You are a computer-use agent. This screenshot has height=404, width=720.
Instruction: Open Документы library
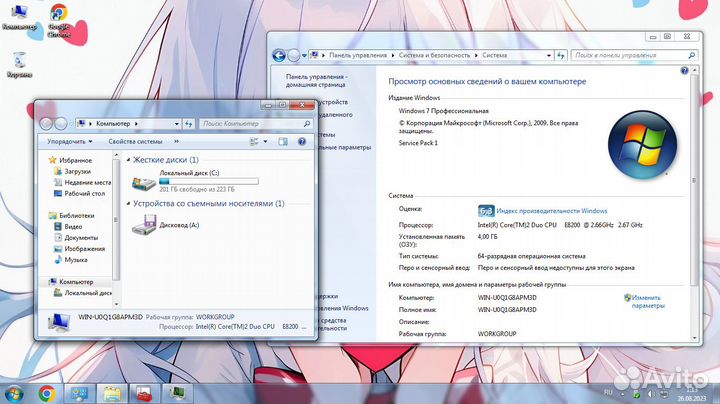(x=76, y=237)
